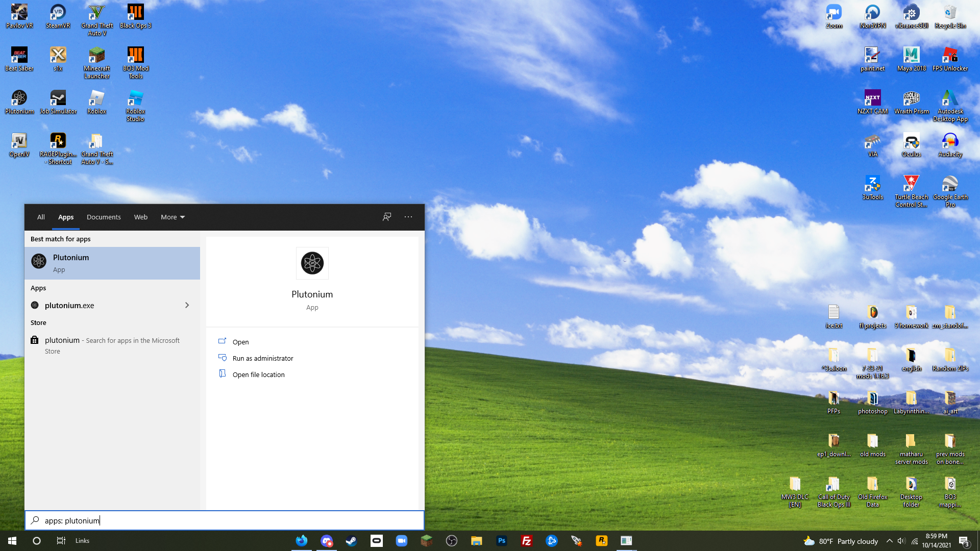Image resolution: width=980 pixels, height=551 pixels.
Task: Select Plutonium best match result
Action: [x=112, y=263]
